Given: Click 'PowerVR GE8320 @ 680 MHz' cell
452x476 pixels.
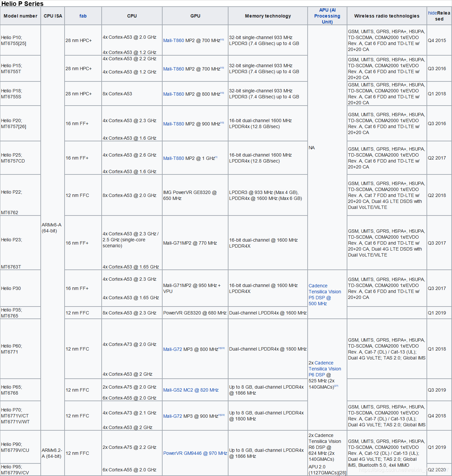Looking at the screenshot, I should pyautogui.click(x=195, y=313).
